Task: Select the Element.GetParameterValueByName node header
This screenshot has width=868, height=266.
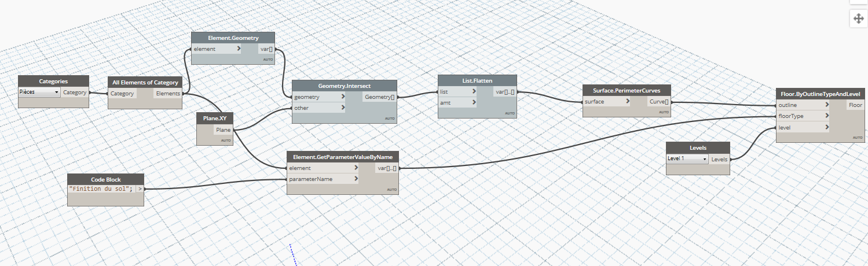Action: [343, 157]
